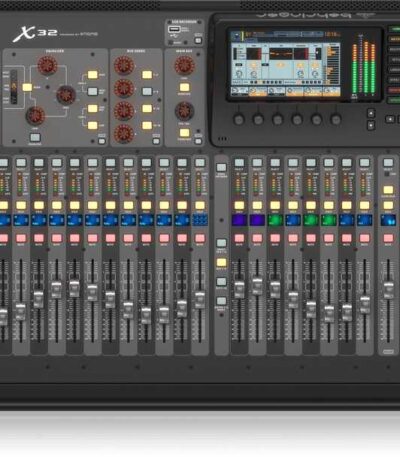The width and height of the screenshot is (400, 457).
Task: Click the topmost knob in the Bus Sends section
Action: click(124, 65)
